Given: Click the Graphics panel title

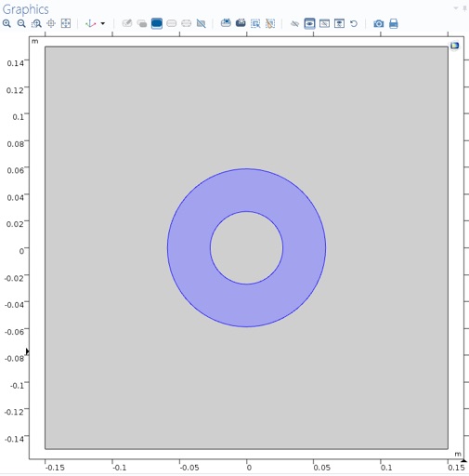Looking at the screenshot, I should click(x=25, y=9).
